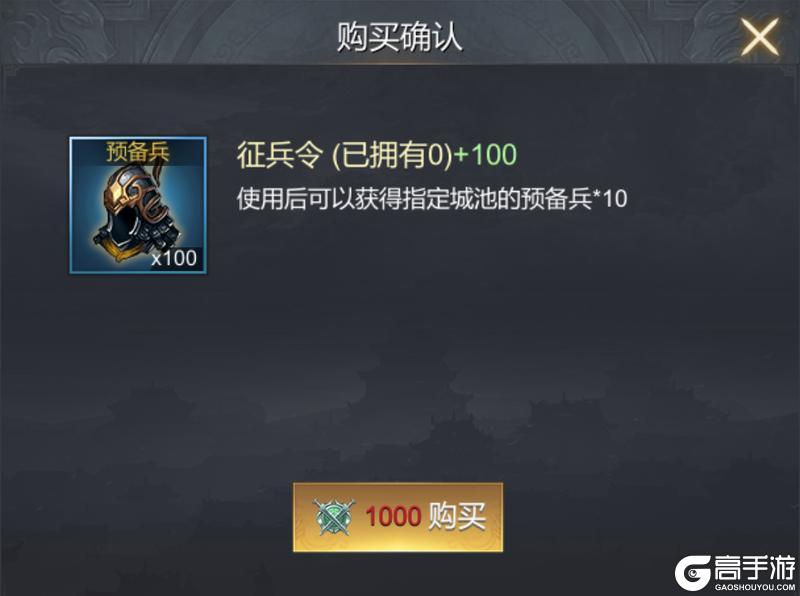Image resolution: width=800 pixels, height=596 pixels.
Task: Click the crossed-swords currency icon on the buy button
Action: pyautogui.click(x=334, y=517)
